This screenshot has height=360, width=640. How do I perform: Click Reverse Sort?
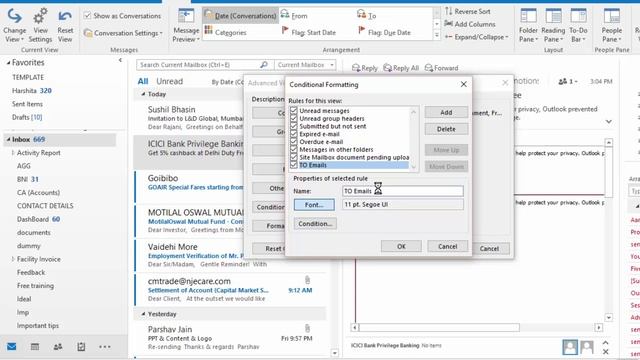(468, 11)
